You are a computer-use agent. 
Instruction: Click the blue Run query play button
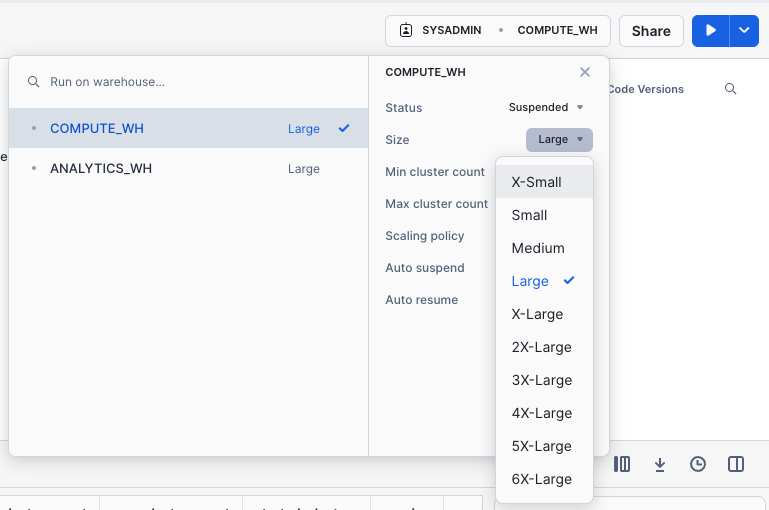coord(711,31)
